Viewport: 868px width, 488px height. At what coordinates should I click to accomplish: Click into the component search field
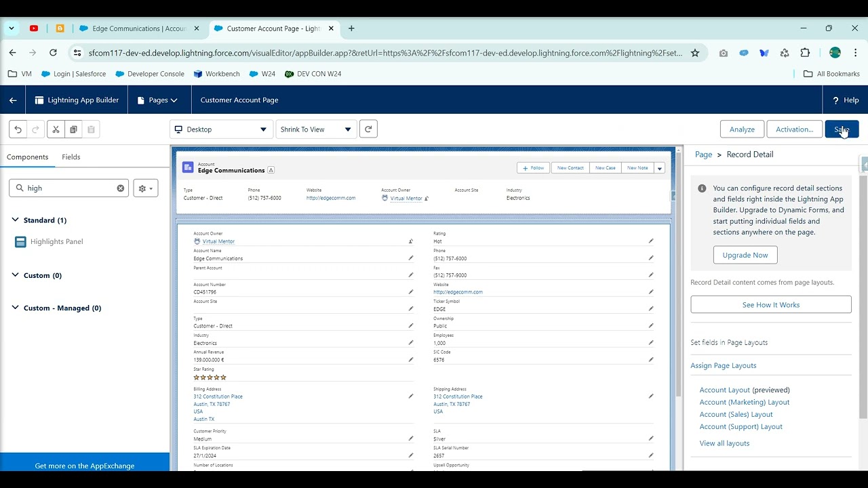(68, 188)
